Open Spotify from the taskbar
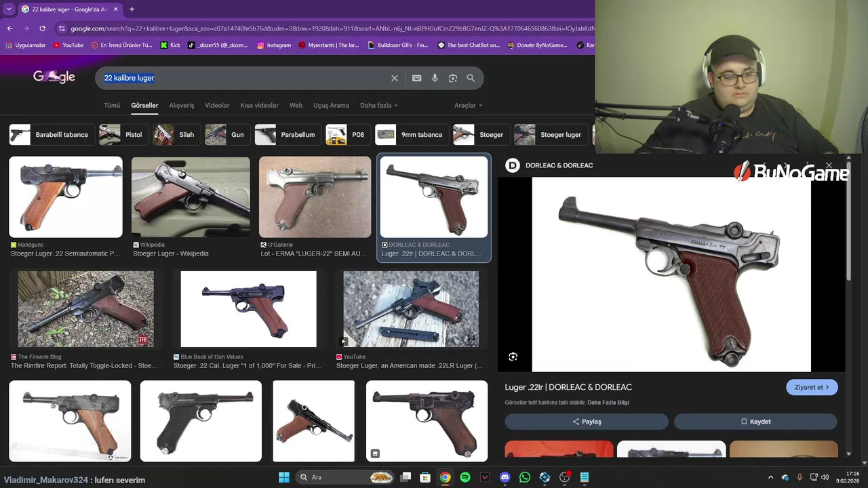Screen dimensions: 868x488 coord(465,477)
